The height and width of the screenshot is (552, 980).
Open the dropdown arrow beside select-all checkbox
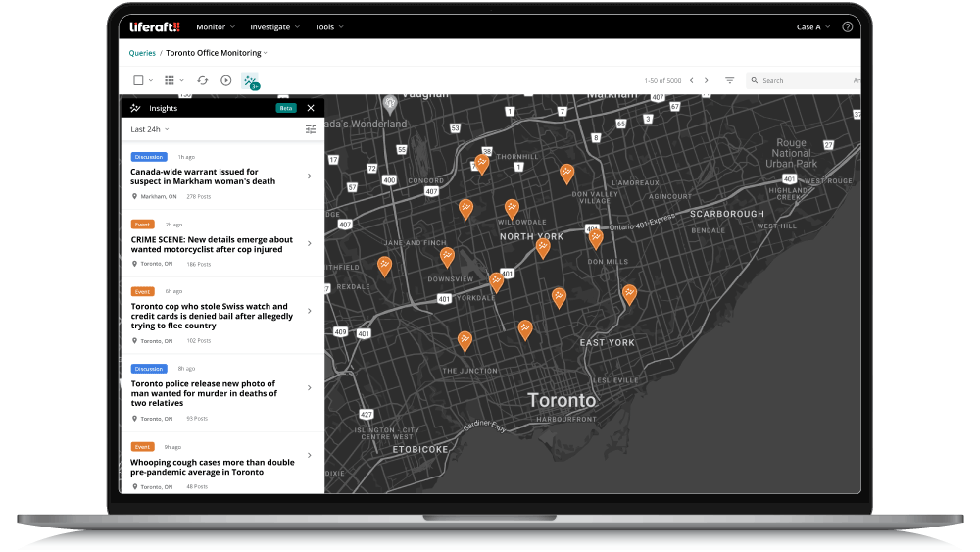point(151,80)
